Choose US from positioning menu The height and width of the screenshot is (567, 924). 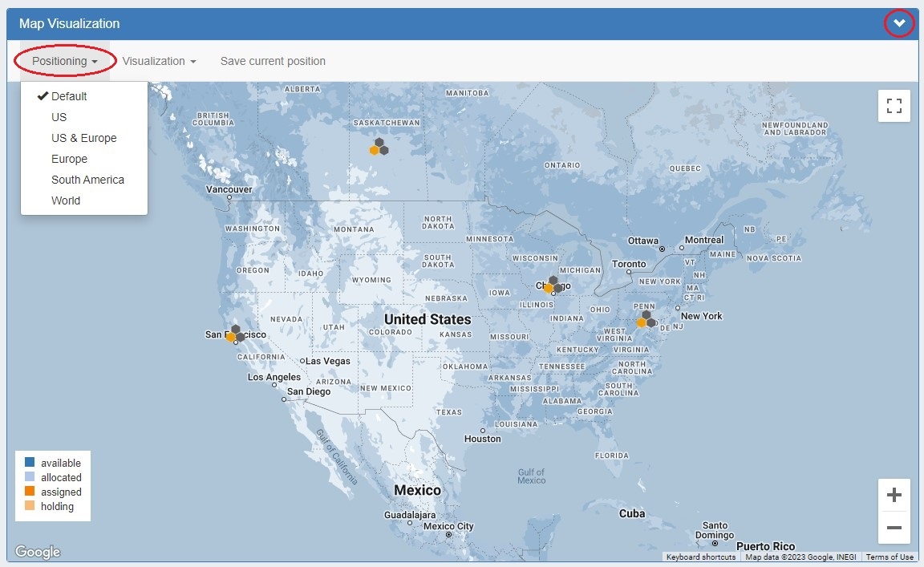tap(59, 117)
